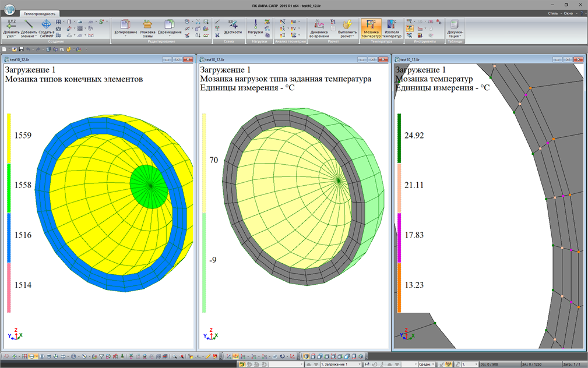
Task: Click the Pack scheme (Упаковка схемы) icon
Action: point(147,24)
